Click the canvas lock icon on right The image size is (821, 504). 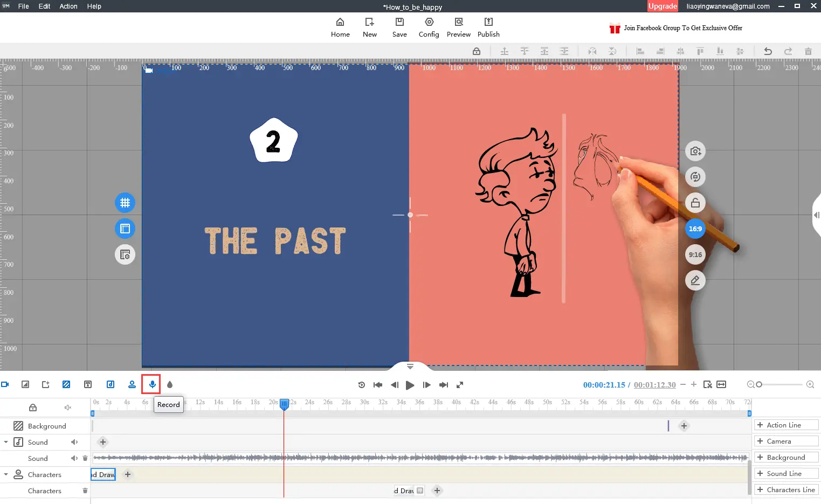point(695,203)
